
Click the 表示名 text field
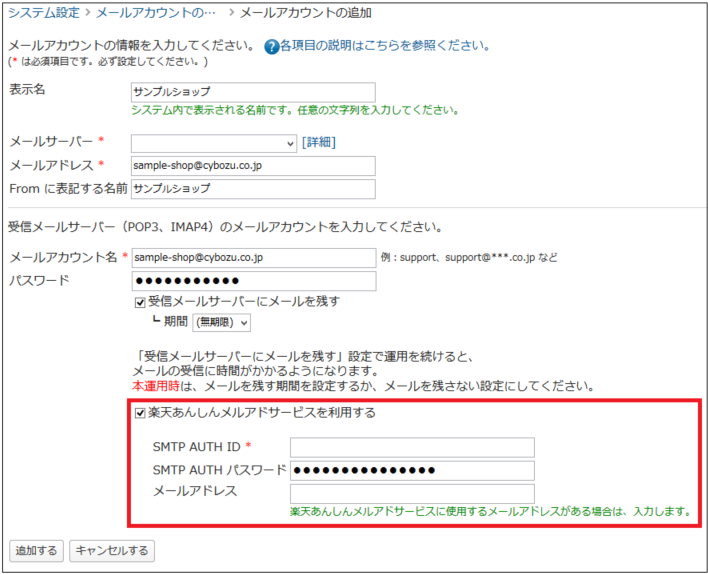[x=253, y=92]
